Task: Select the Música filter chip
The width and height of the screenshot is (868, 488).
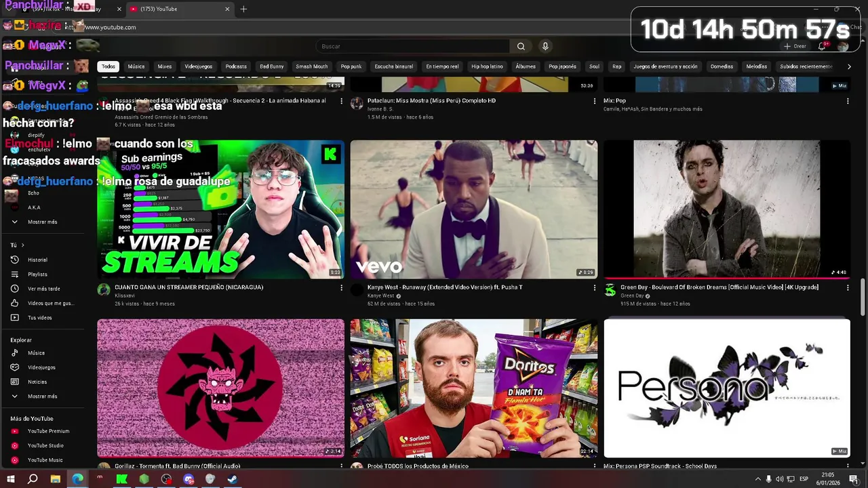Action: point(136,66)
